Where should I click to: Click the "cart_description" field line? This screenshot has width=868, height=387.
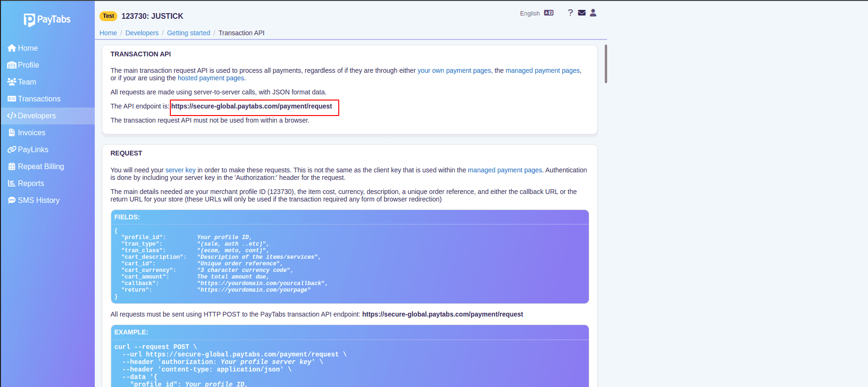pyautogui.click(x=221, y=257)
